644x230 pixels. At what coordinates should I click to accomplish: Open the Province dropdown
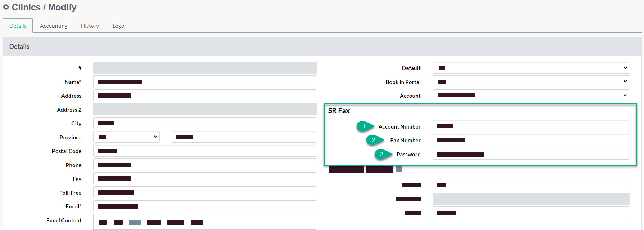pyautogui.click(x=127, y=137)
